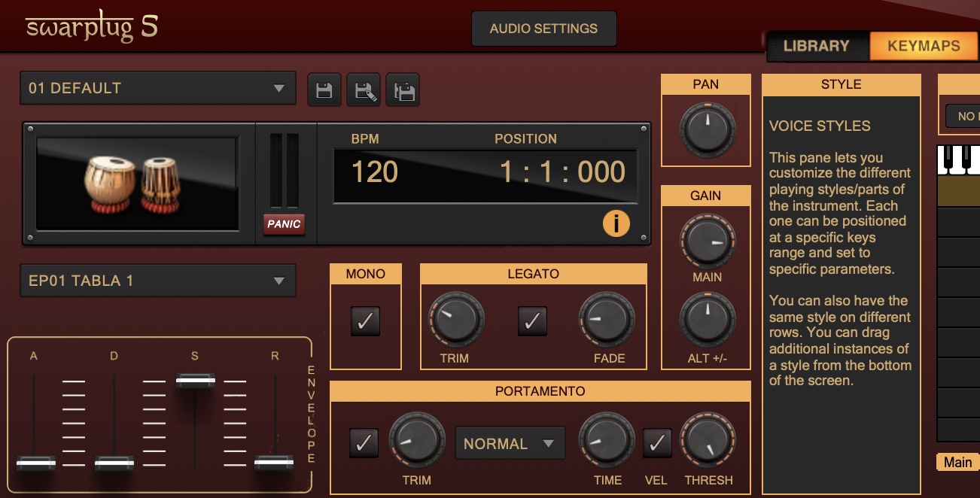The image size is (980, 498).
Task: Switch to the LIBRARY tab
Action: tap(816, 46)
